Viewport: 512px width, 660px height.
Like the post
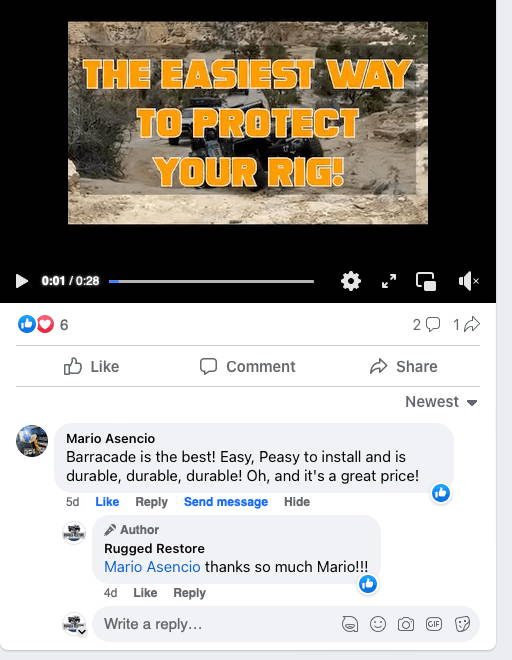pyautogui.click(x=91, y=366)
